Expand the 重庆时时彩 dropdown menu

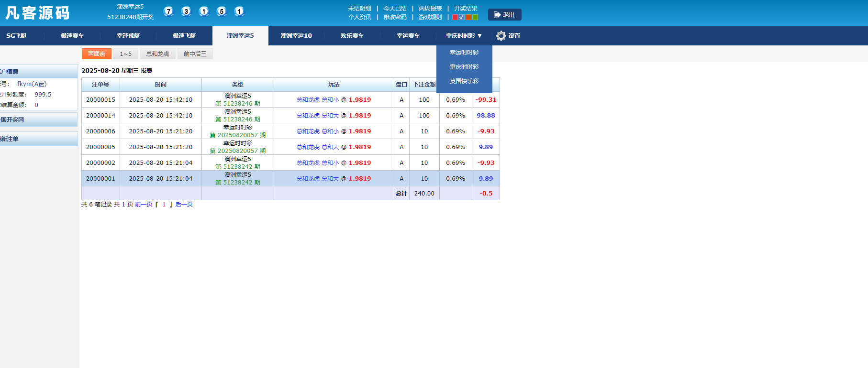(x=464, y=36)
